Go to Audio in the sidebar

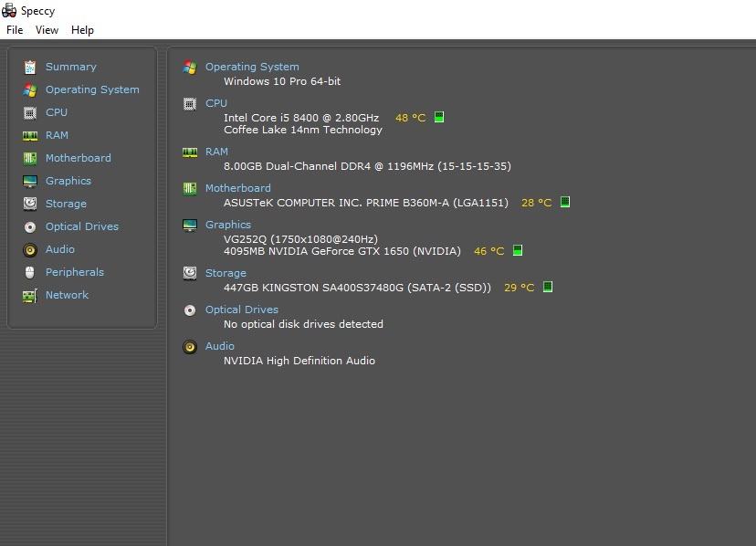click(x=59, y=249)
